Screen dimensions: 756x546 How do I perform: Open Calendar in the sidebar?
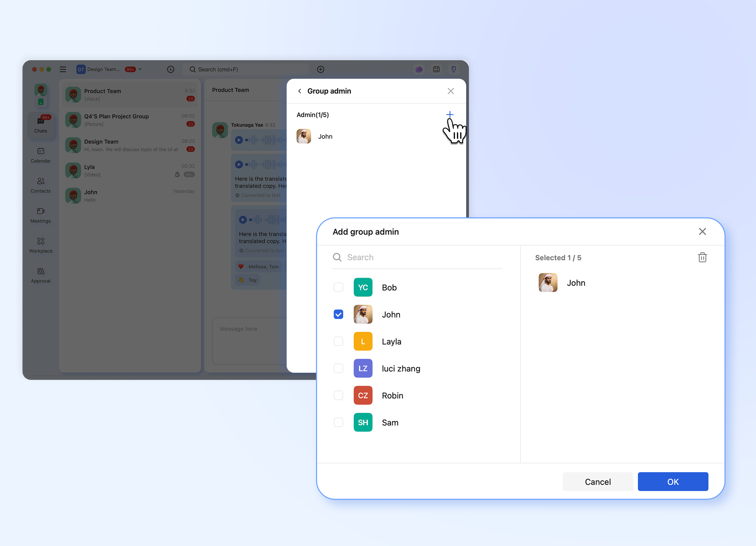click(41, 155)
